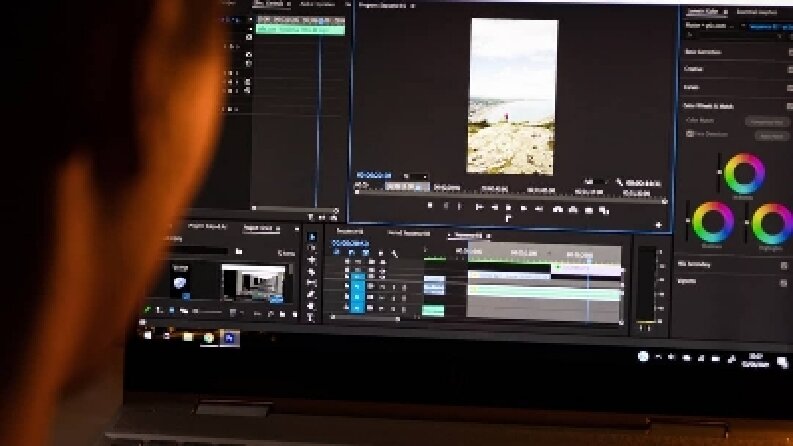Click the New Bin icon in project panel
793x446 pixels.
(282, 314)
